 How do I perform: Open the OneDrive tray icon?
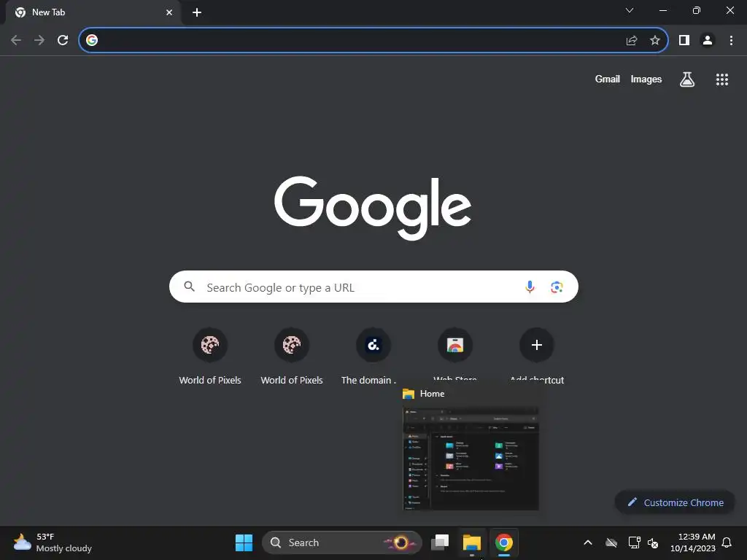pyautogui.click(x=611, y=542)
